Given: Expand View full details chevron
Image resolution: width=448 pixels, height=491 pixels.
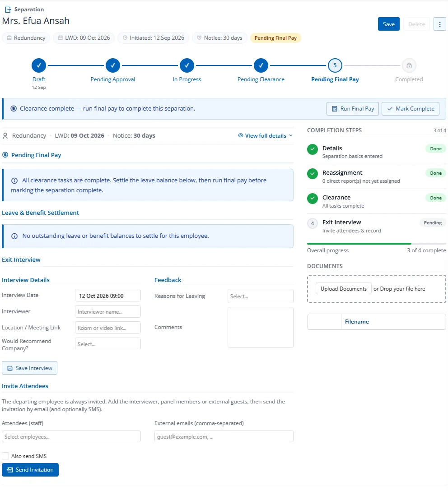Looking at the screenshot, I should point(291,135).
